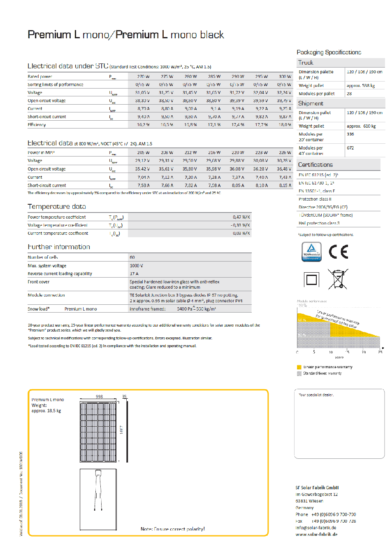
Task: Click the '17 A' reverse current value
Action: 134,273
